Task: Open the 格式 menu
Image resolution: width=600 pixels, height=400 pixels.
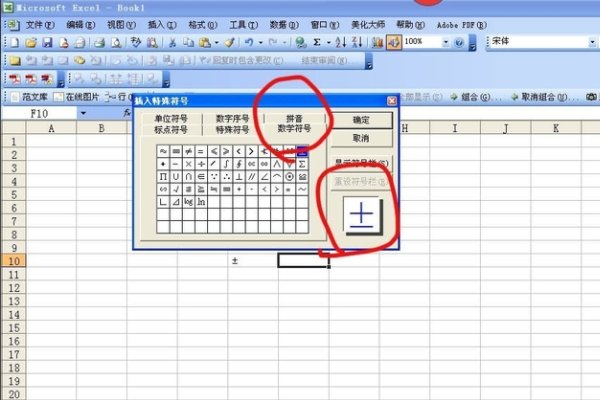Action: coord(203,25)
